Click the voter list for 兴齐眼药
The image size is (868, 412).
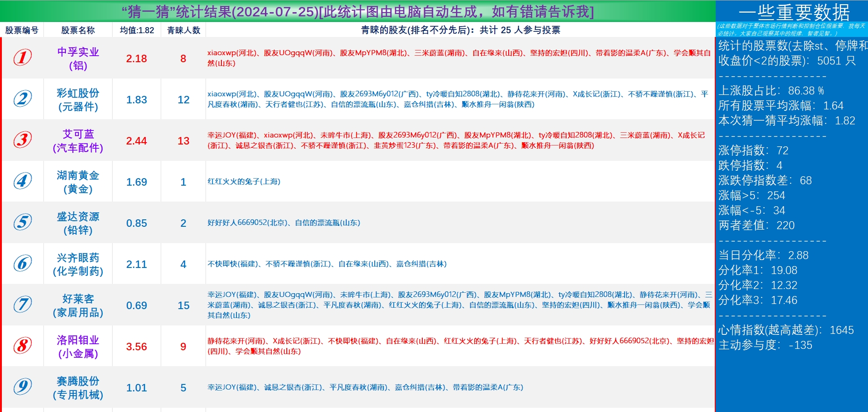[327, 264]
